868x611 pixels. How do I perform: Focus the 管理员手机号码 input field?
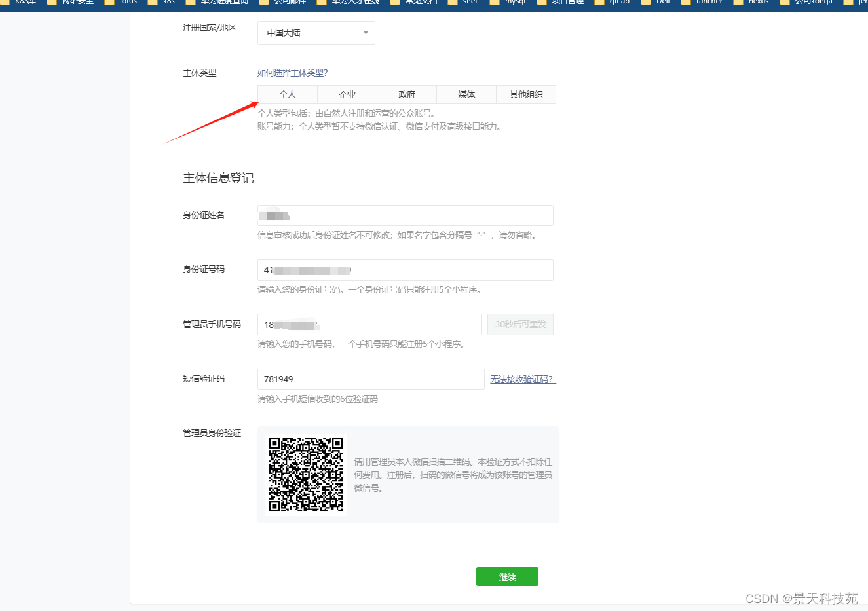(x=370, y=324)
